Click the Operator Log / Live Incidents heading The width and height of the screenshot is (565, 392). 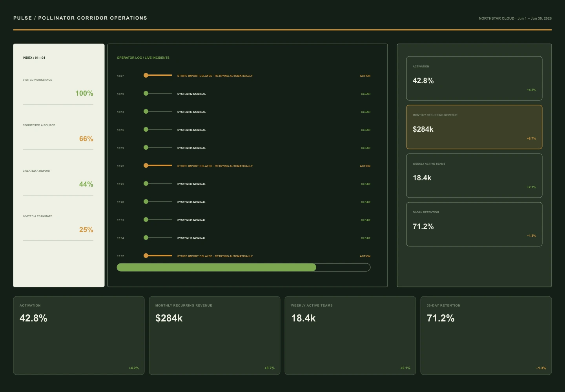pyautogui.click(x=143, y=58)
